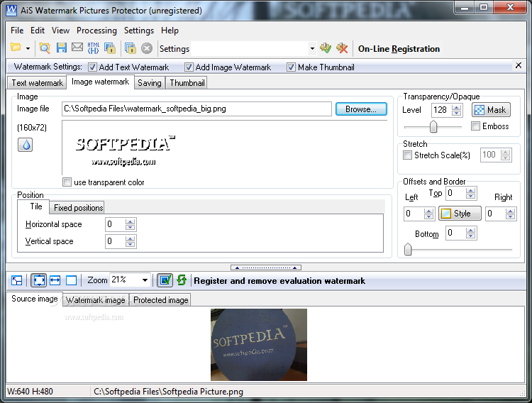Screen dimensions: 532x403
Task: Click the transparency Level value field
Action: [441, 110]
